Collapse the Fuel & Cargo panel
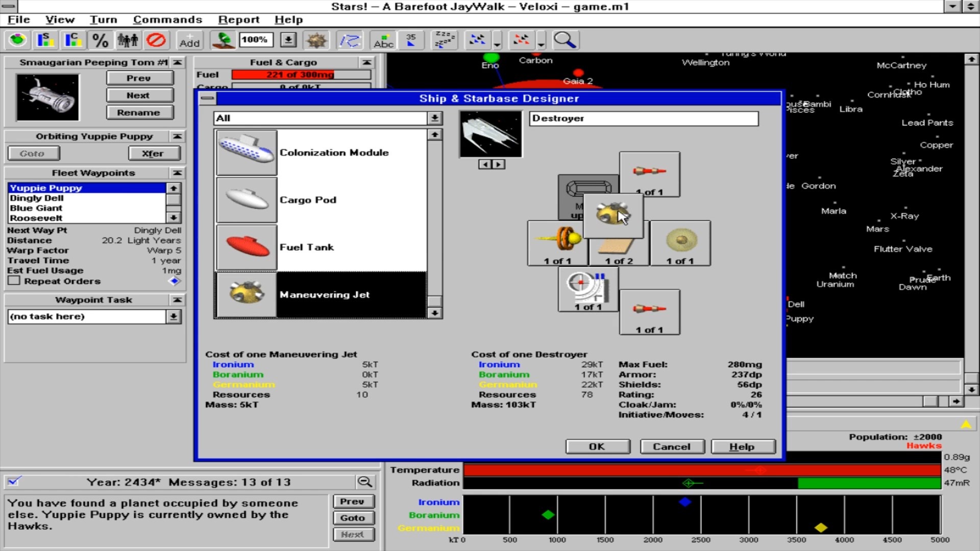Image resolution: width=980 pixels, height=551 pixels. (366, 62)
